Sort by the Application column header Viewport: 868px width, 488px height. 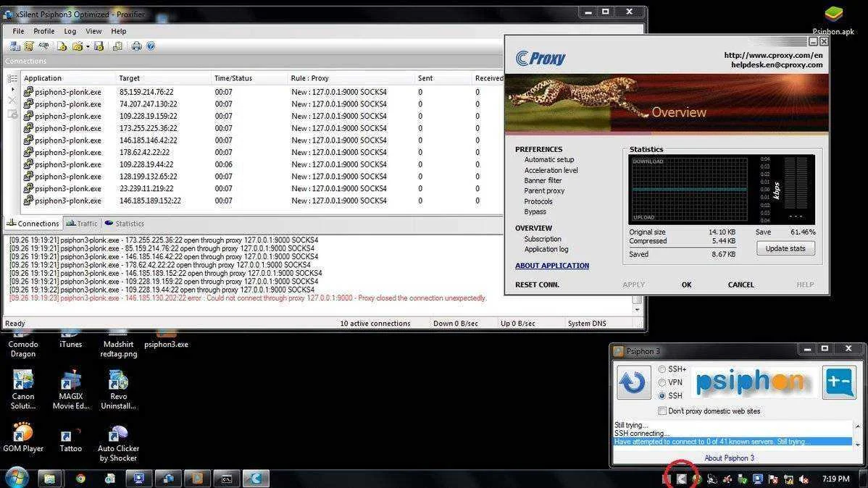68,79
